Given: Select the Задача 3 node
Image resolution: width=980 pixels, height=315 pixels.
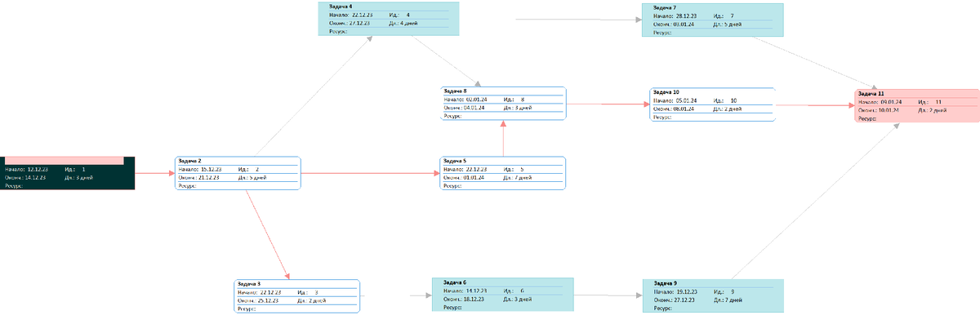Looking at the screenshot, I should [x=297, y=296].
